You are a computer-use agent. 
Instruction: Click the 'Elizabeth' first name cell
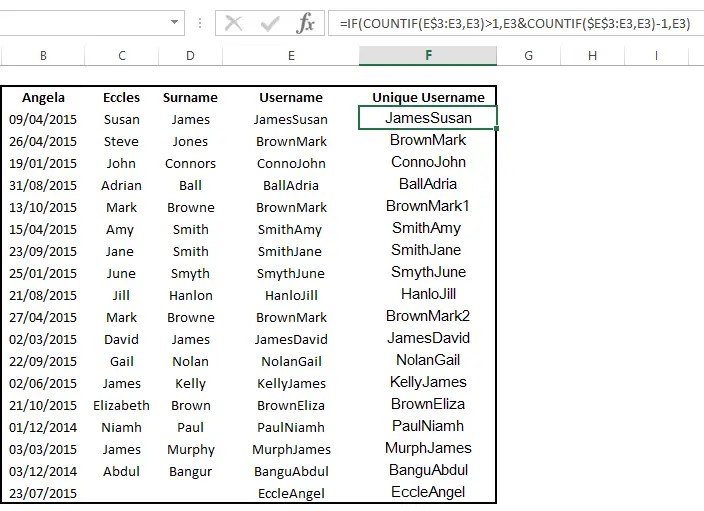tap(121, 405)
